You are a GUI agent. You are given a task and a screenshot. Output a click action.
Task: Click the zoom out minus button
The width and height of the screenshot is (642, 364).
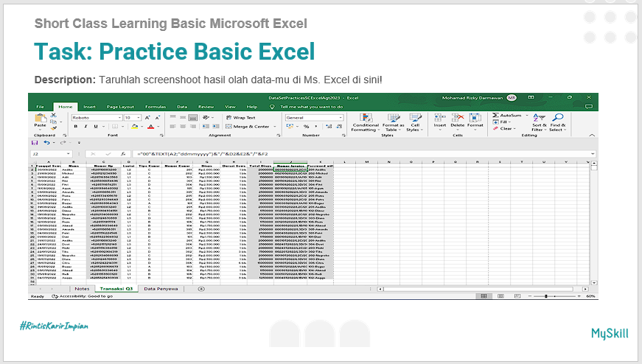point(529,295)
